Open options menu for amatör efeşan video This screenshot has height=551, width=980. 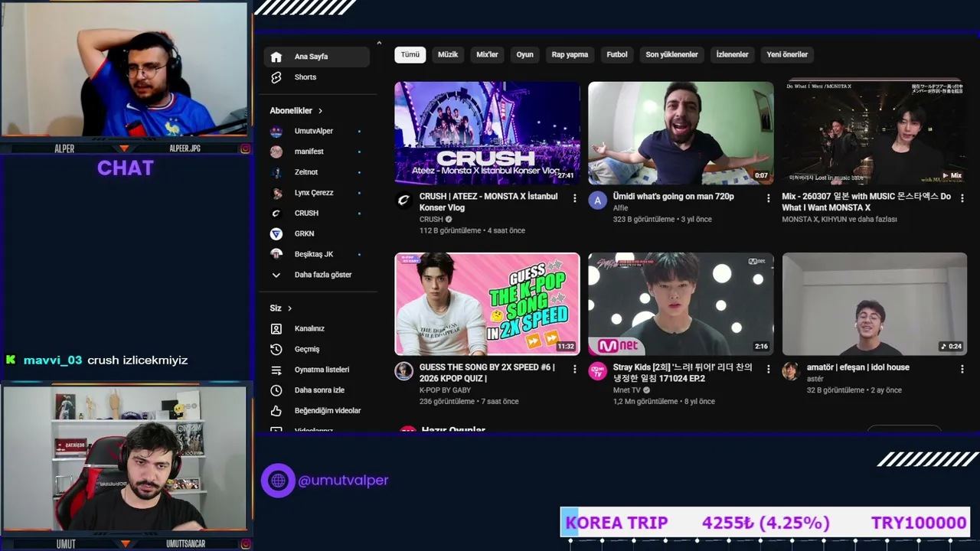[962, 369]
